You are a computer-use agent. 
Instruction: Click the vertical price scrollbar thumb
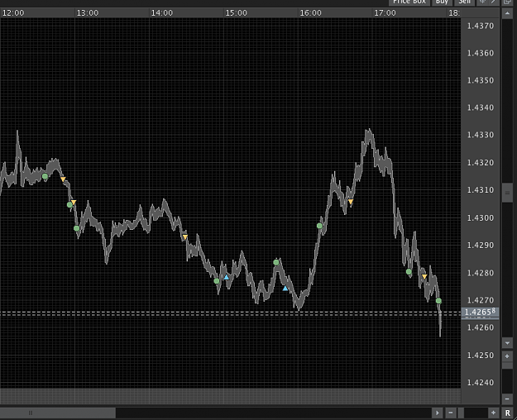(x=507, y=193)
